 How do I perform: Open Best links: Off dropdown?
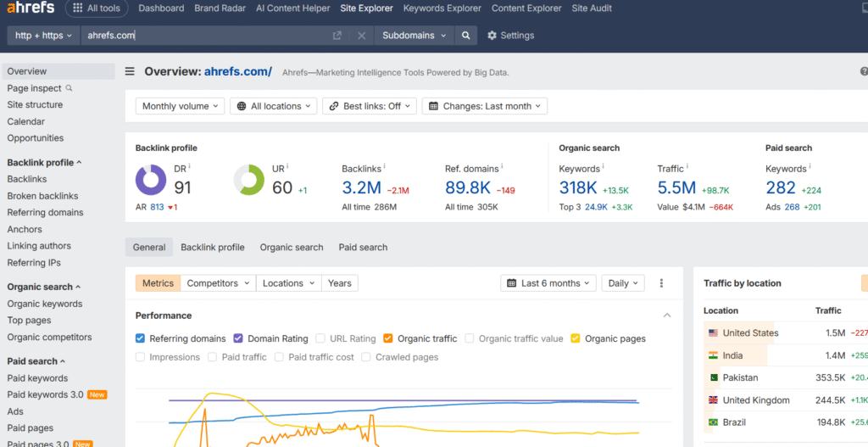click(370, 106)
